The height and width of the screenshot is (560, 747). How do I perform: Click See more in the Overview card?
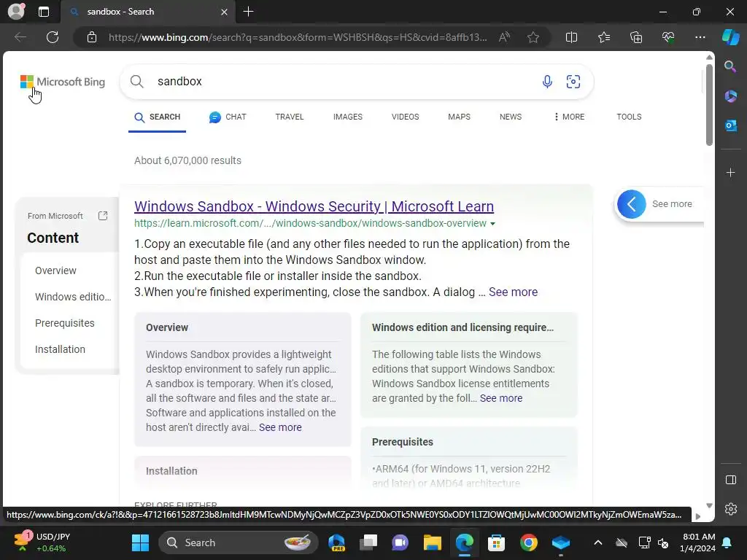tap(280, 427)
